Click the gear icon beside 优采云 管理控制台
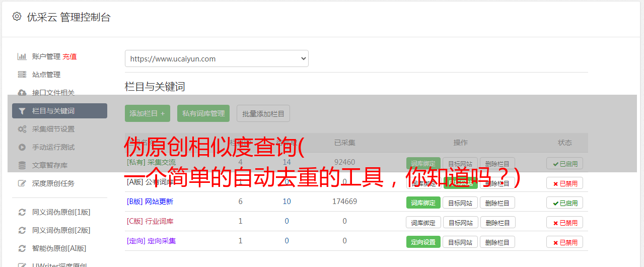 coord(17,17)
